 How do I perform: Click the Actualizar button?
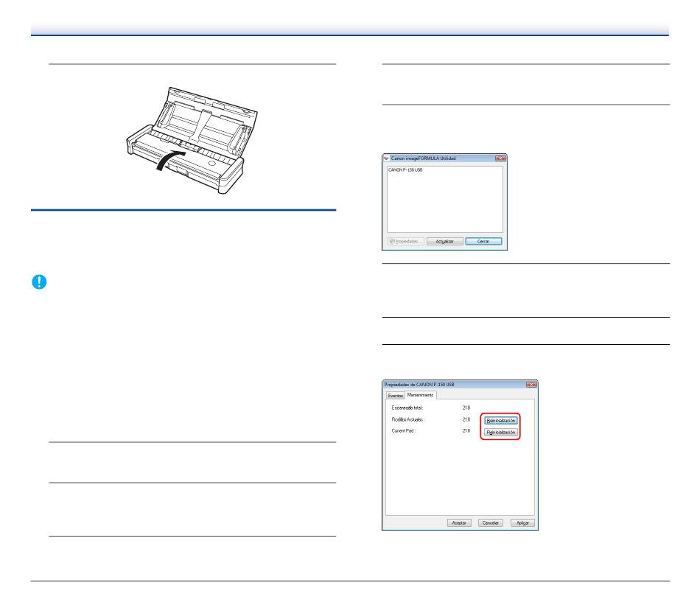click(x=444, y=241)
